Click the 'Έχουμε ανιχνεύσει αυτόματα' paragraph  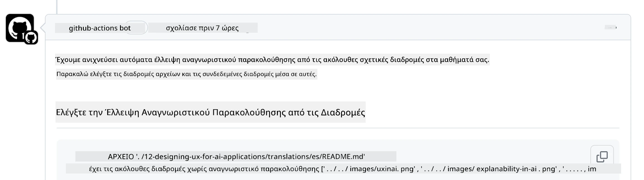[272, 60]
